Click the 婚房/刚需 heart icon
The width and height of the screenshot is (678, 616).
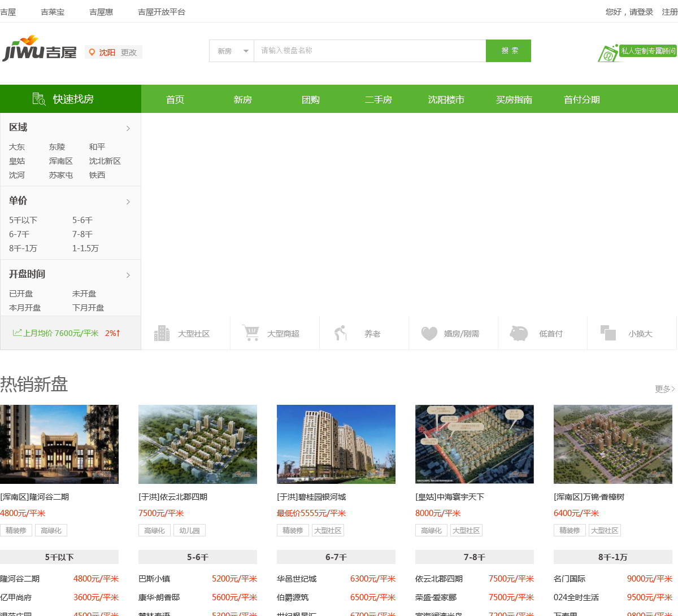click(x=429, y=334)
